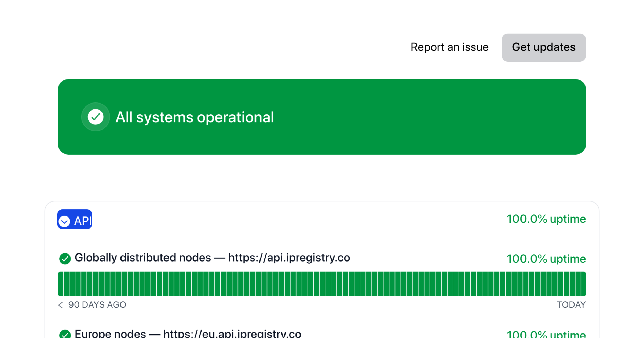
Task: Click the 100.0% uptime text for the API group
Action: point(546,219)
